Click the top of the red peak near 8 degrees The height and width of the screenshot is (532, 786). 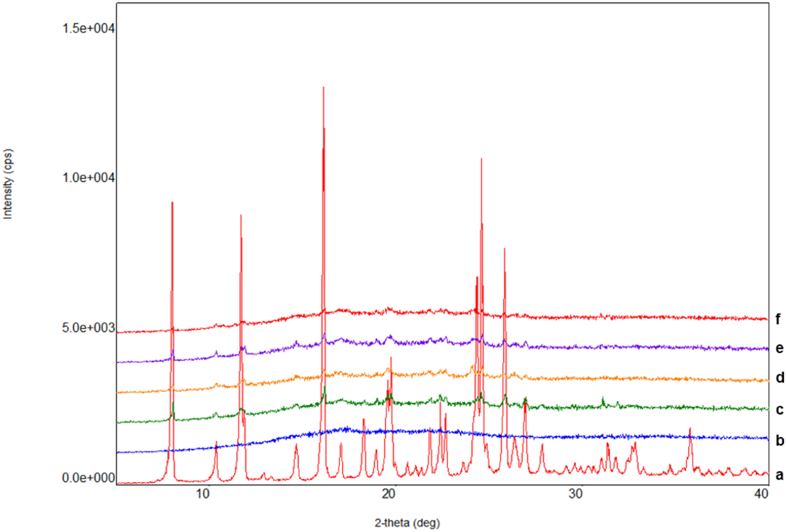click(172, 203)
